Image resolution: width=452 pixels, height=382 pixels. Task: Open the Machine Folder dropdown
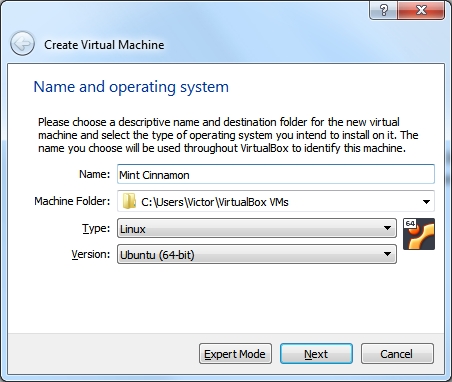(x=276, y=201)
